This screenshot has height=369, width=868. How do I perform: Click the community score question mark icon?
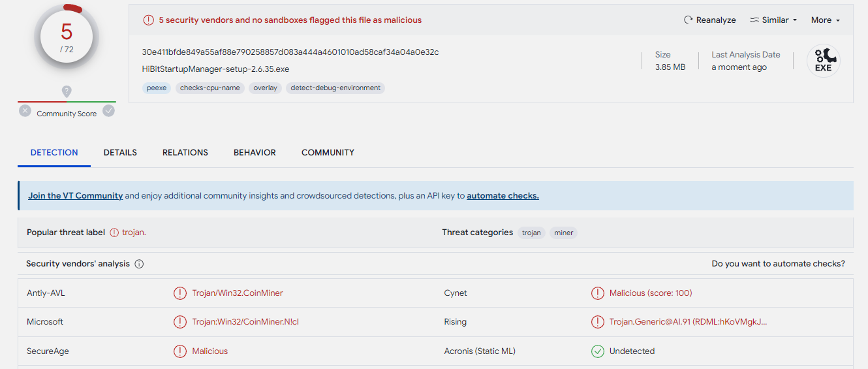point(67,91)
